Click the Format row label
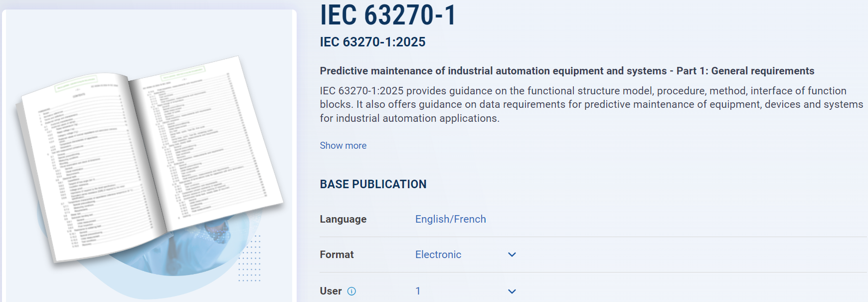Screen dimensions: 868x302 point(337,255)
